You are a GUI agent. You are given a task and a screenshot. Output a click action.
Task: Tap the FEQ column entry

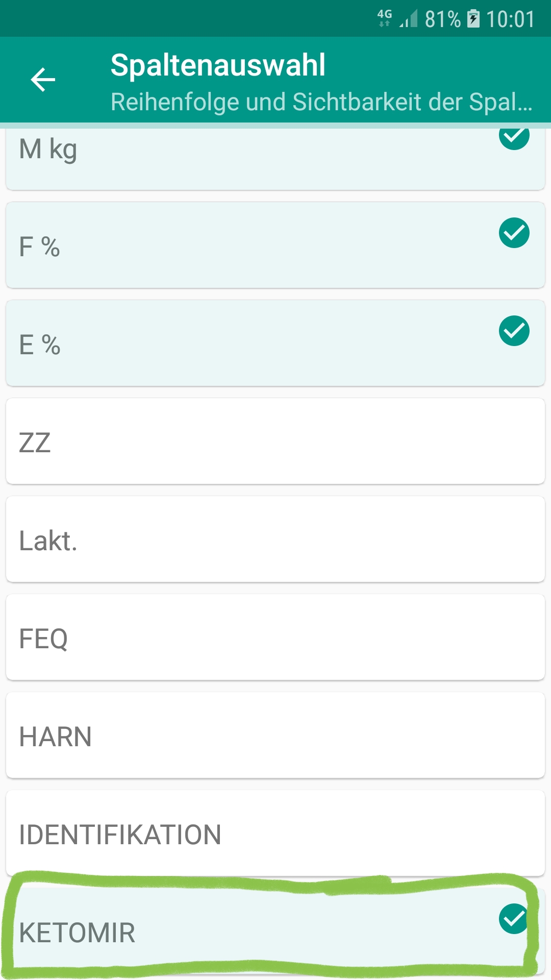point(275,638)
